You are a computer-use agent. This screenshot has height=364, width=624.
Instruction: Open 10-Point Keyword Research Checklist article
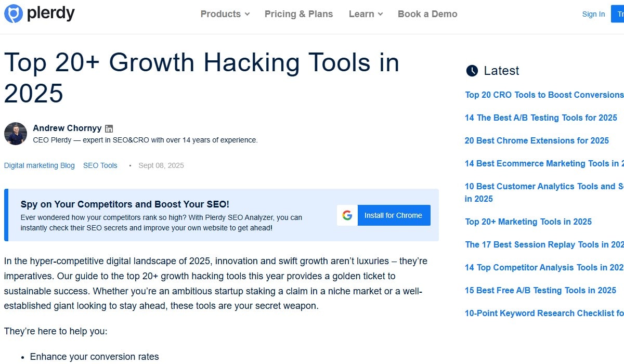pos(544,313)
